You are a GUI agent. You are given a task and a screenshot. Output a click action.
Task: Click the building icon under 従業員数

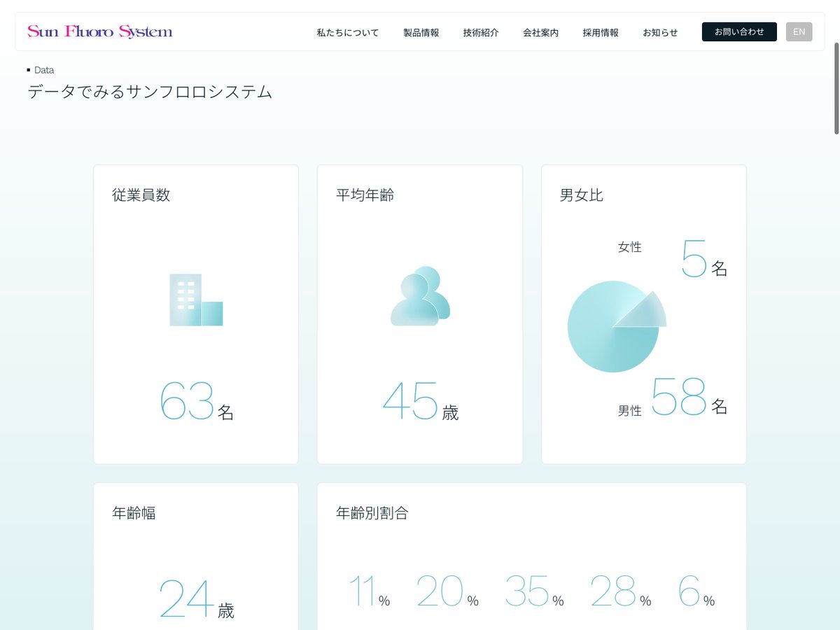[x=196, y=300]
